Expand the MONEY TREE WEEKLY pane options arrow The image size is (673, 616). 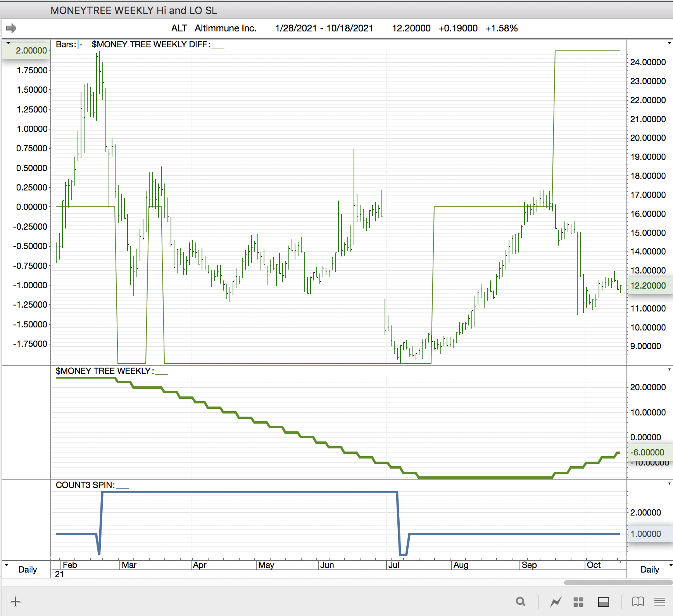pyautogui.click(x=669, y=370)
